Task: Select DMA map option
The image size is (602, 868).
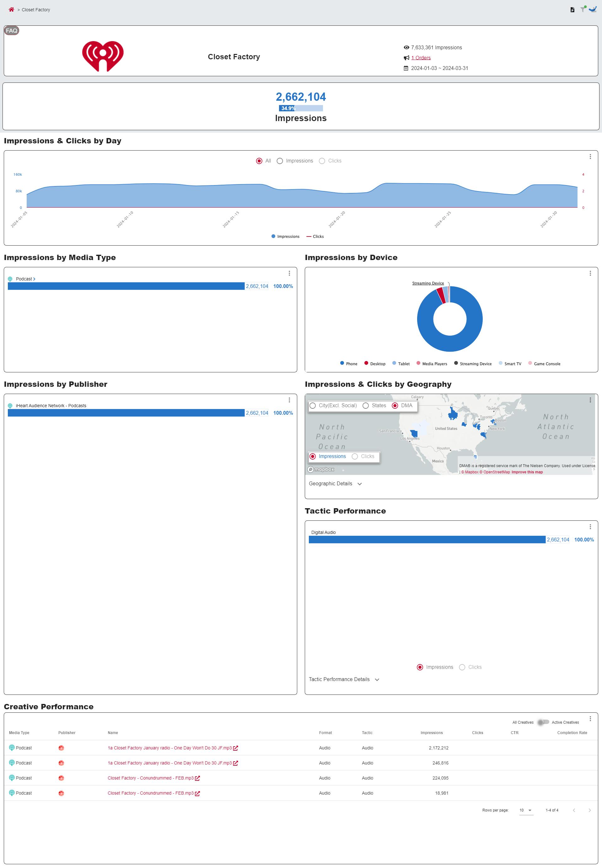Action: click(x=395, y=406)
